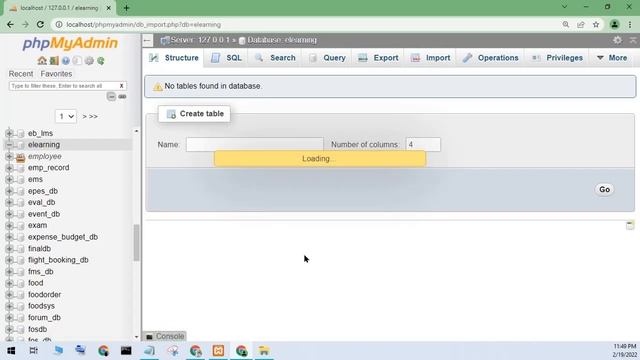Expand the ems database node

pyautogui.click(x=9, y=179)
